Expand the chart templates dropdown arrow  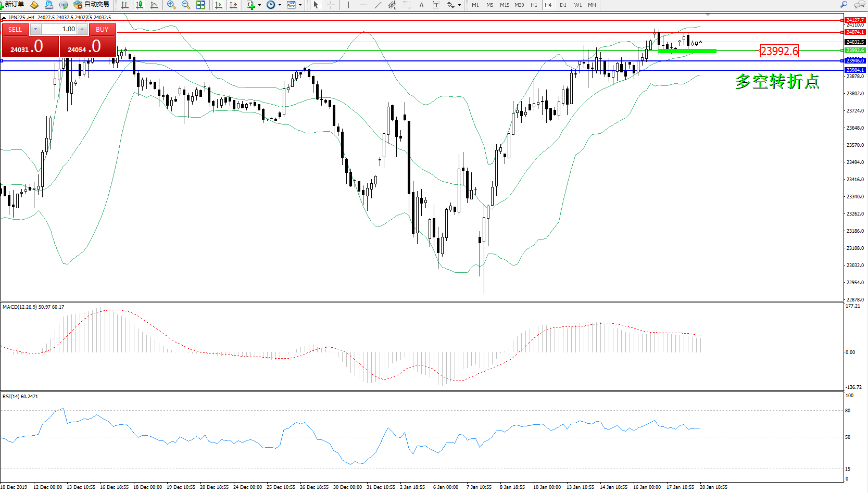tap(300, 5)
